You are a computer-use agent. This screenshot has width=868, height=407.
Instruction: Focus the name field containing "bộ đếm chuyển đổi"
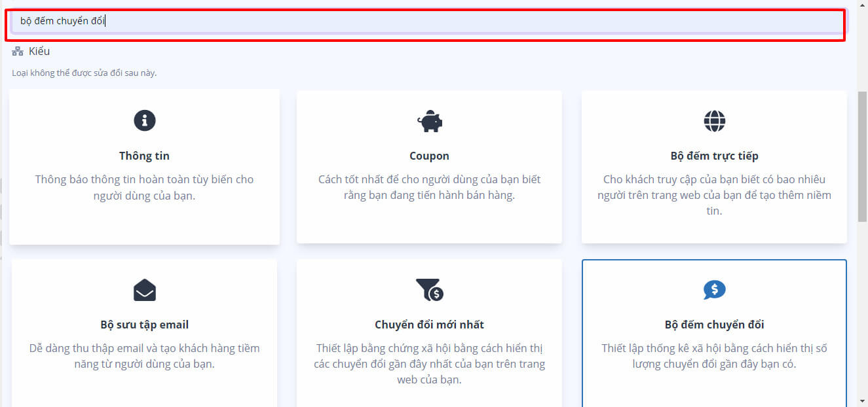click(426, 21)
